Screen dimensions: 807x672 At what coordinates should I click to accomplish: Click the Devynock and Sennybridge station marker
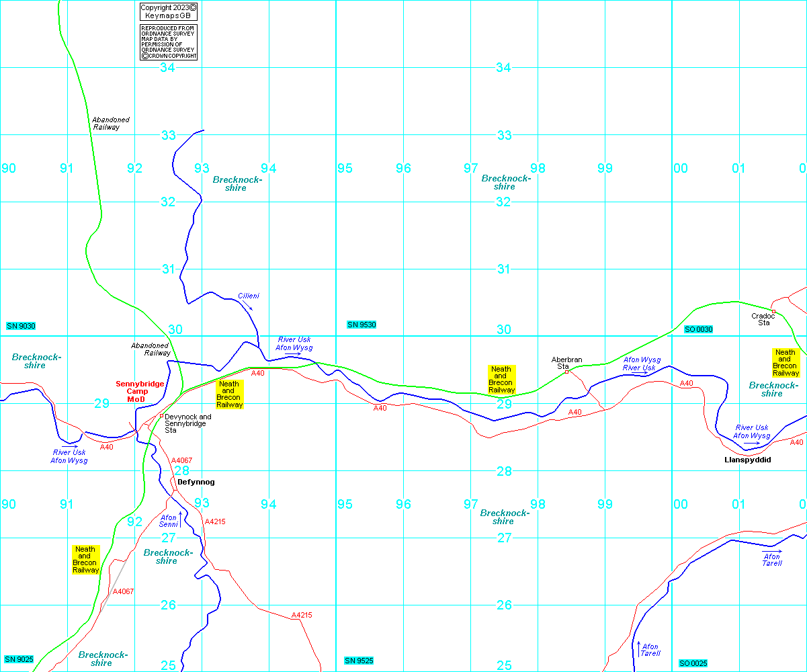161,415
